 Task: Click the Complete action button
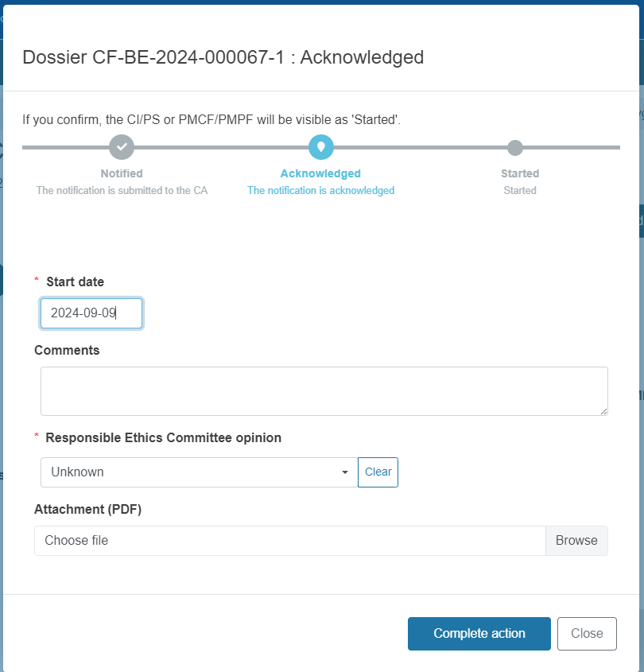pyautogui.click(x=479, y=633)
